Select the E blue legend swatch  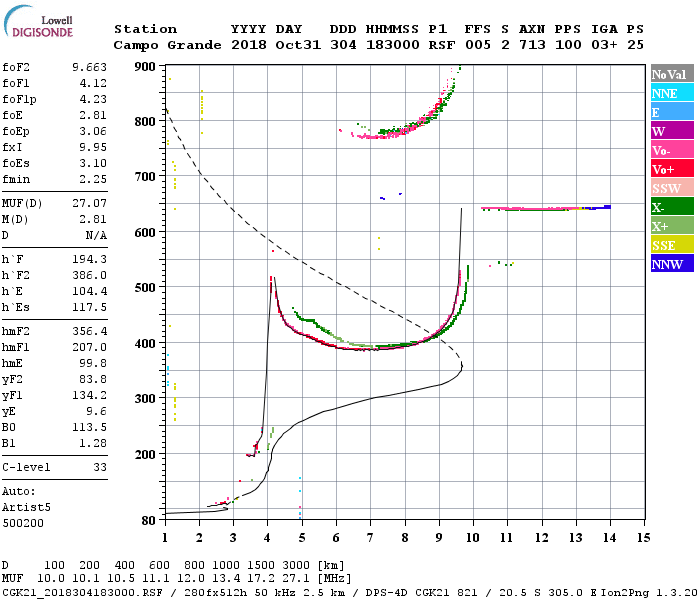672,112
